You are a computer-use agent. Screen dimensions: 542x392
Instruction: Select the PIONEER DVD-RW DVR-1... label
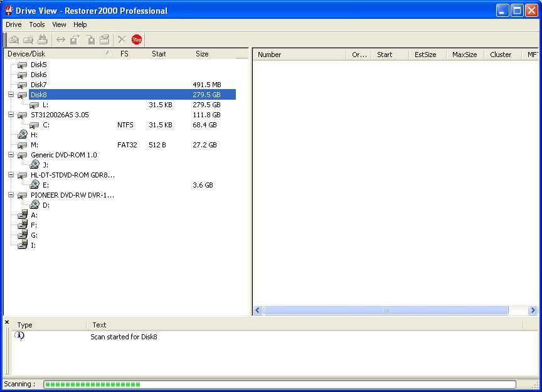72,195
